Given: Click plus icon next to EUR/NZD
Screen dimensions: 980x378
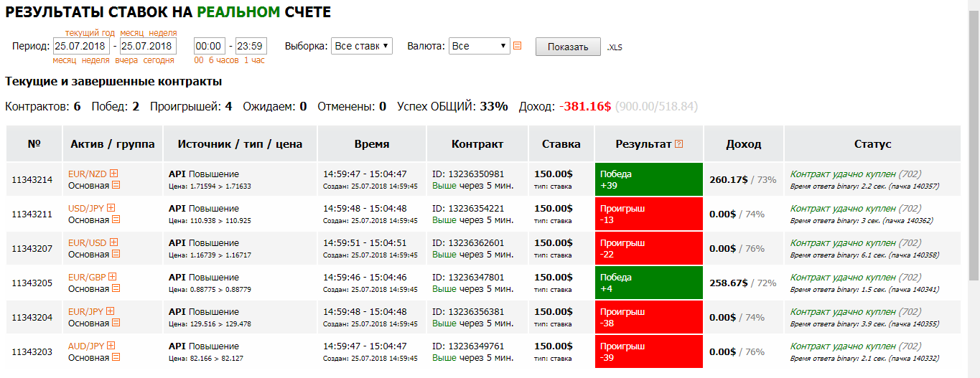Looking at the screenshot, I should (113, 174).
